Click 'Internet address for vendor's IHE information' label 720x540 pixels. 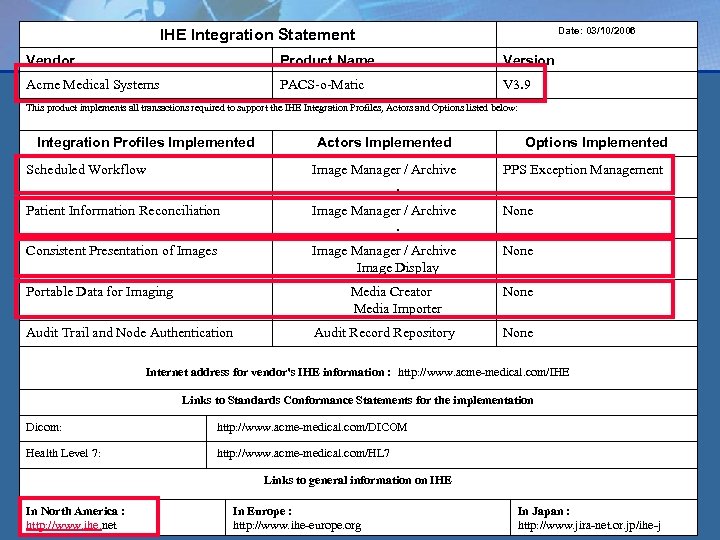[268, 372]
